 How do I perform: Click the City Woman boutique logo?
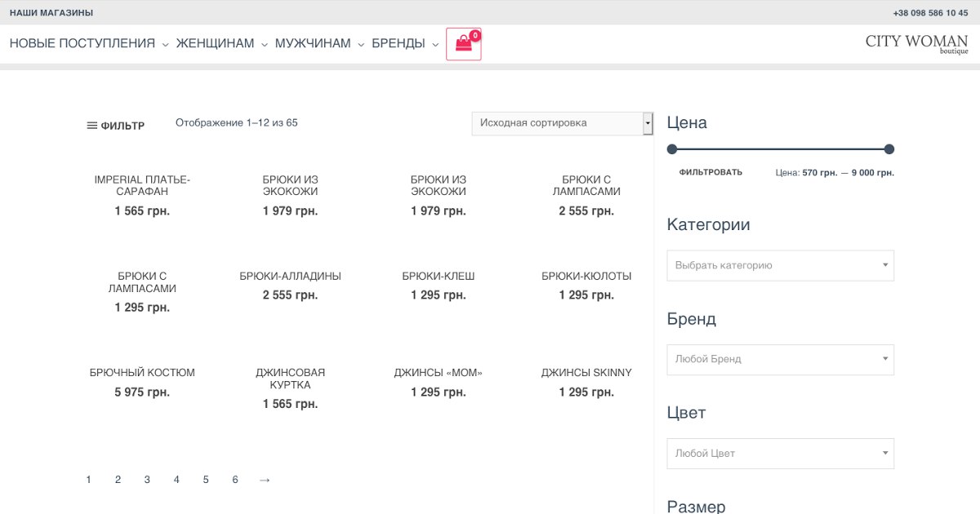coord(916,44)
